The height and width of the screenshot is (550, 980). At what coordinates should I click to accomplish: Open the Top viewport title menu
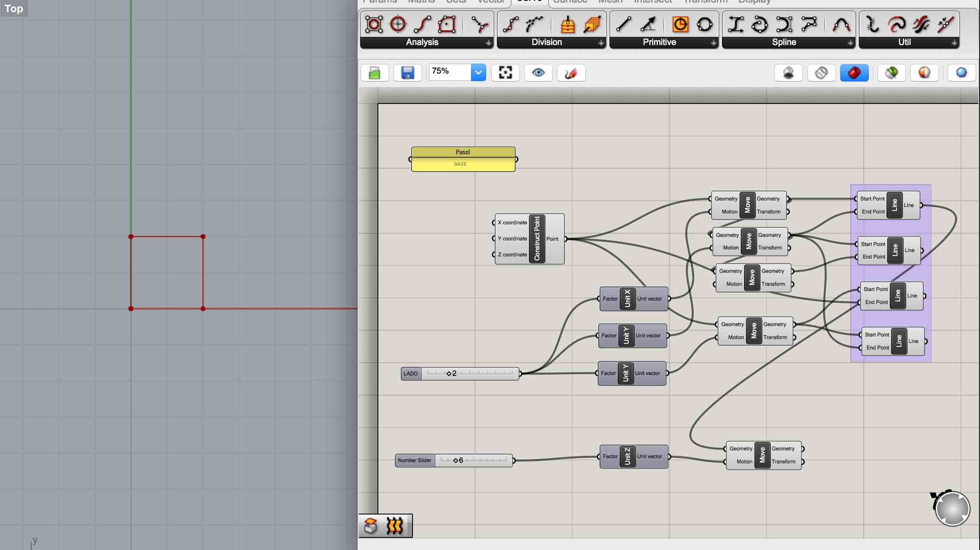coord(14,8)
